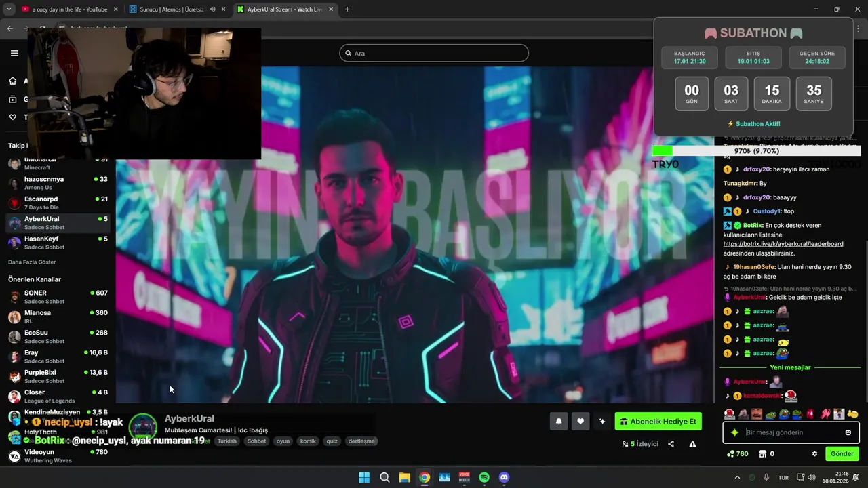Close the YouTube cozy day tab

click(x=115, y=9)
